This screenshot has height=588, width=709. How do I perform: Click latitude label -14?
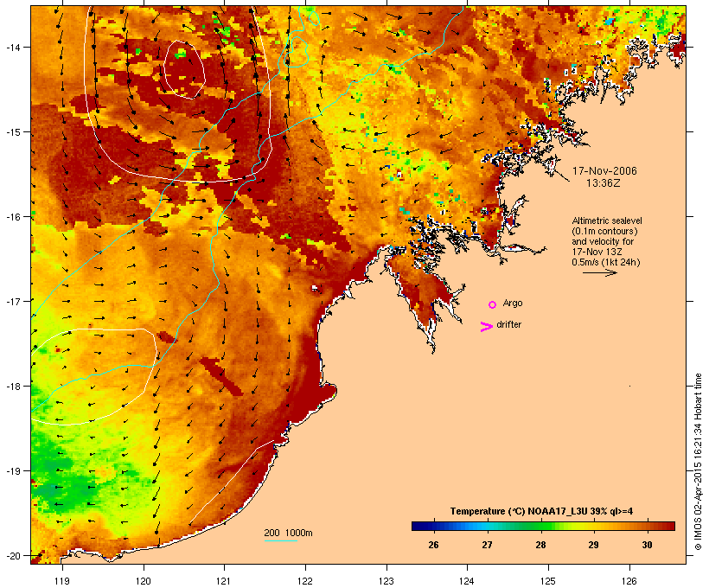click(x=13, y=47)
